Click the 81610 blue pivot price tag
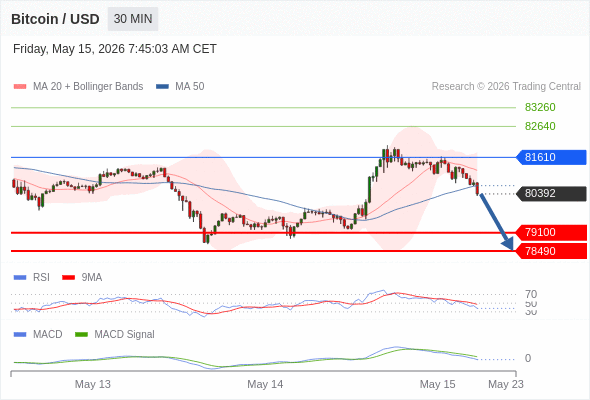 pyautogui.click(x=551, y=157)
